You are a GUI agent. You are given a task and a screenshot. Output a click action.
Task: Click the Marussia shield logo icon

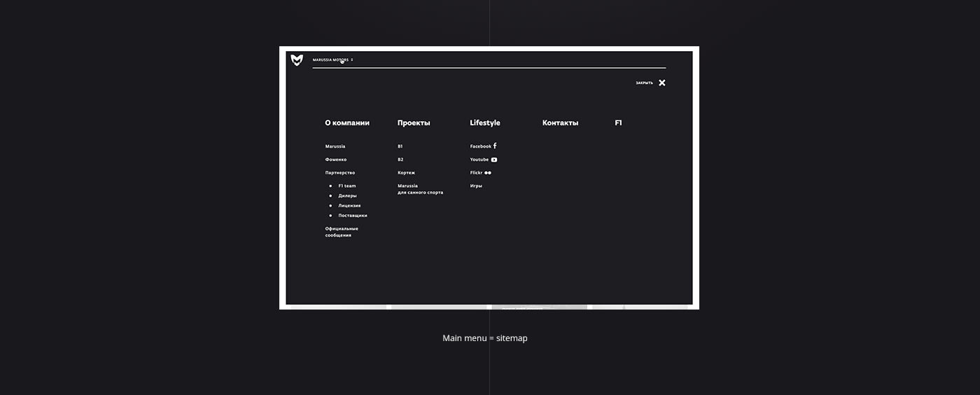click(297, 60)
